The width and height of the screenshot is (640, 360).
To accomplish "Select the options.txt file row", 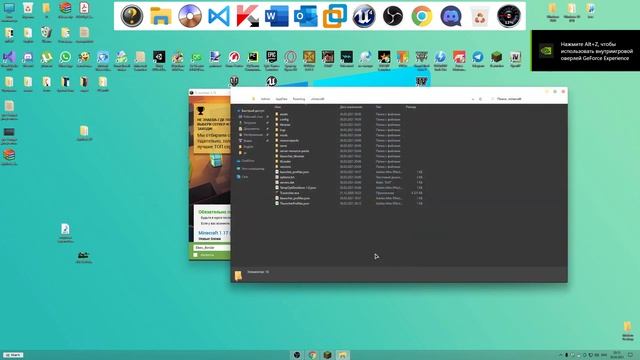I will click(x=349, y=177).
